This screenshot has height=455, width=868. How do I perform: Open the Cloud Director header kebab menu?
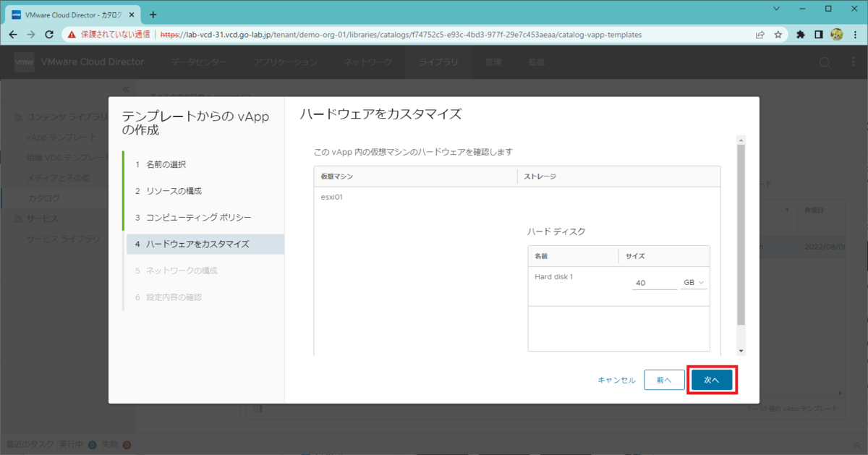pyautogui.click(x=854, y=63)
